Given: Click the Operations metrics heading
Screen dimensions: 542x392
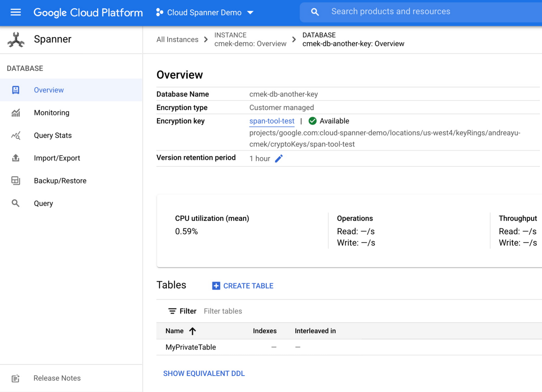Looking at the screenshot, I should [355, 218].
